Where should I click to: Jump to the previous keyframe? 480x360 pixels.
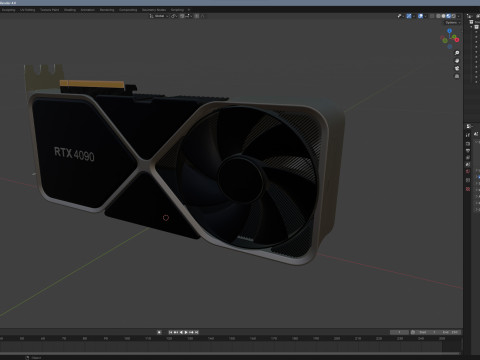[x=176, y=332]
